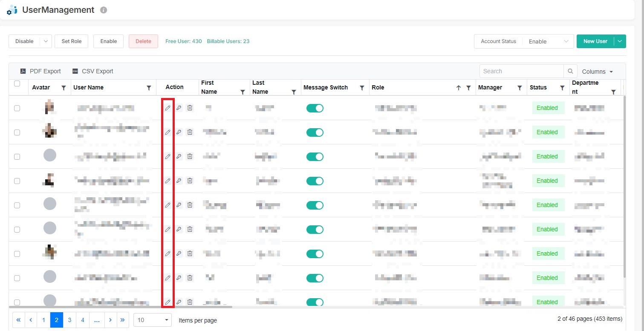The width and height of the screenshot is (644, 331).
Task: Open the items per page dropdown
Action: pos(153,320)
